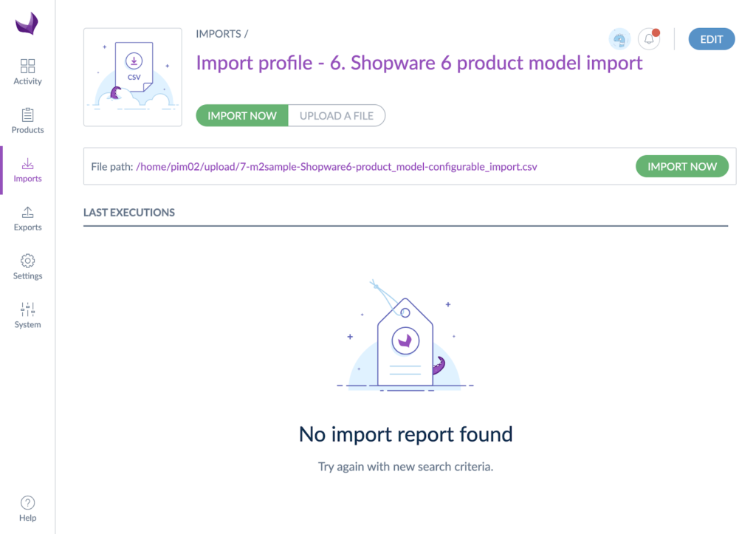Click the red notification badge
The width and height of the screenshot is (756, 534).
pyautogui.click(x=656, y=32)
